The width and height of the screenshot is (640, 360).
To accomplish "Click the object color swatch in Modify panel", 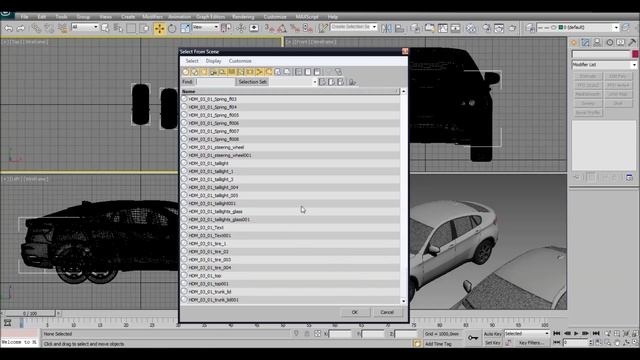I will [635, 54].
